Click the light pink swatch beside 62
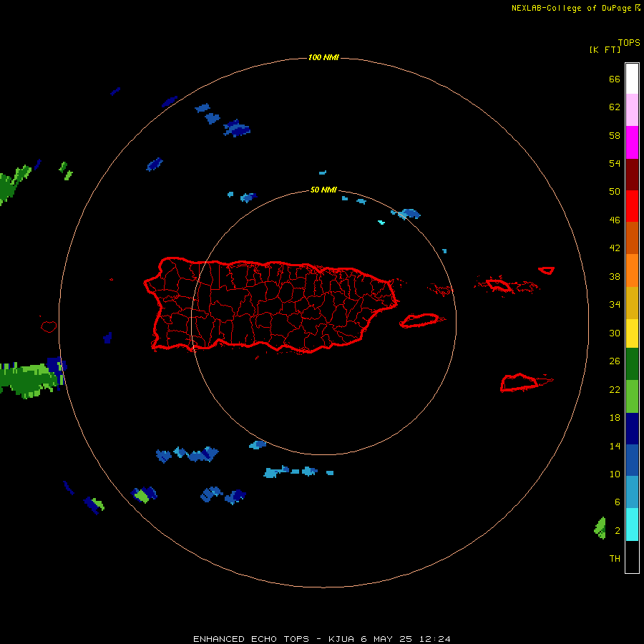The width and height of the screenshot is (644, 644). pos(632,110)
